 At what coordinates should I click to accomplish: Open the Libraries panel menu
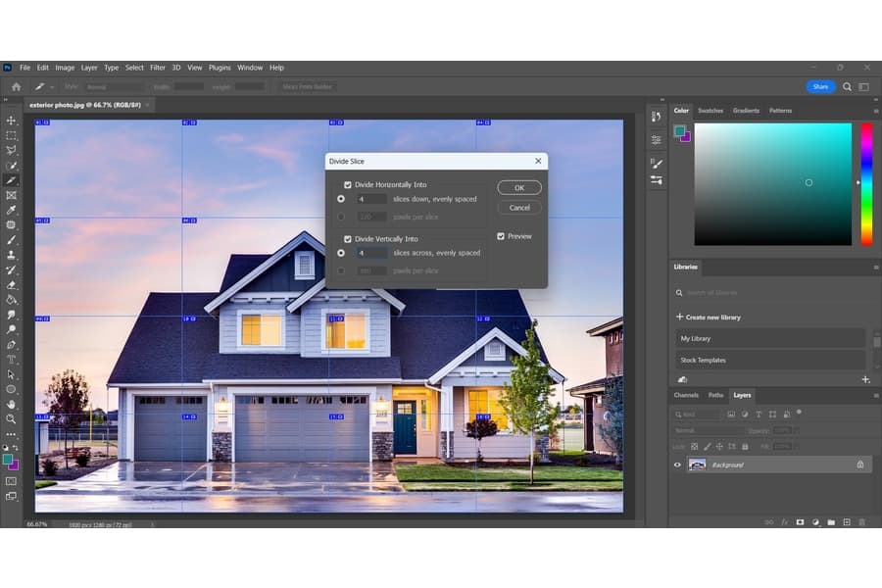876,268
